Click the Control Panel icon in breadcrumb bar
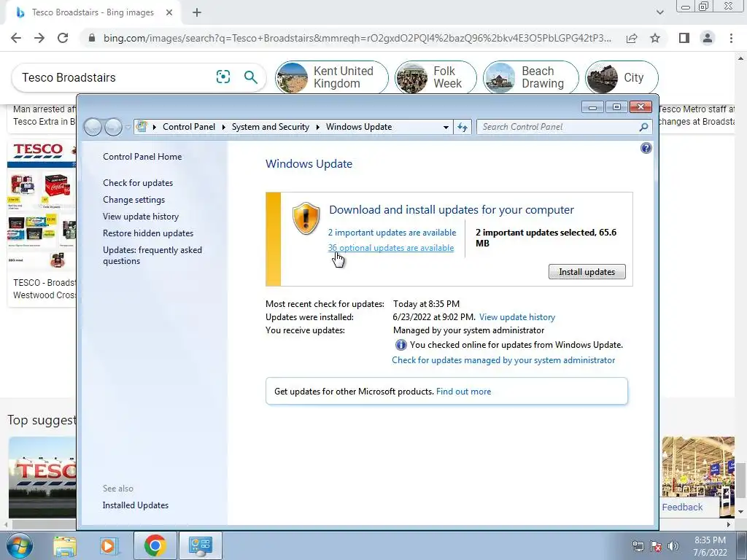Image resolution: width=747 pixels, height=560 pixels. 142,127
